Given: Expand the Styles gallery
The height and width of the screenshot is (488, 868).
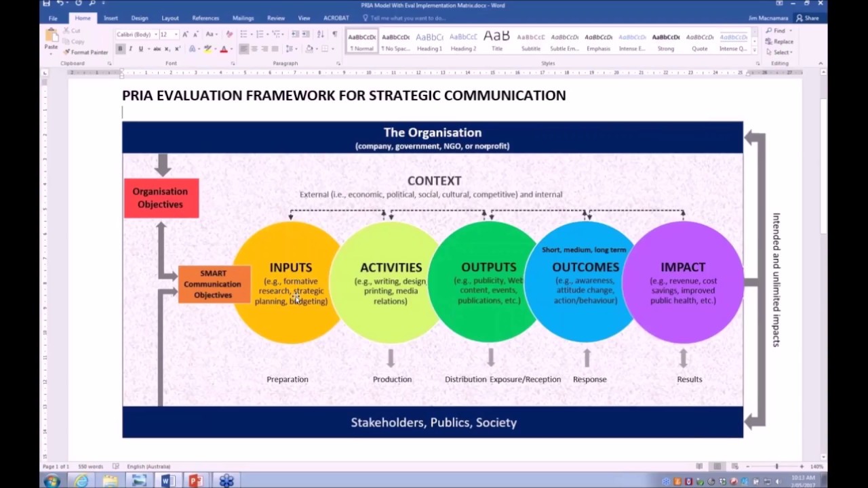Looking at the screenshot, I should pos(755,49).
